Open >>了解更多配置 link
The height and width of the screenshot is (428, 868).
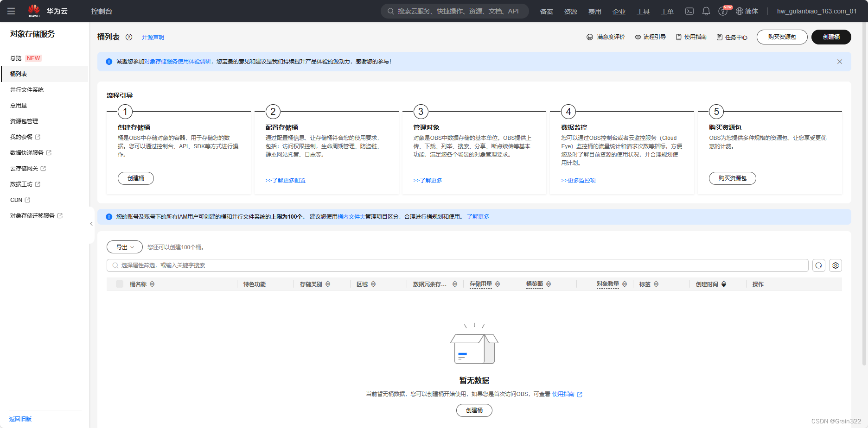pyautogui.click(x=286, y=181)
